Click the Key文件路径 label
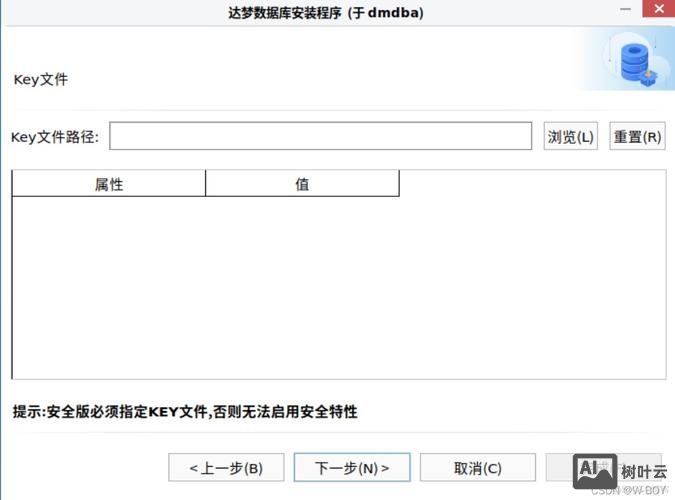This screenshot has height=500, width=675. [x=55, y=137]
